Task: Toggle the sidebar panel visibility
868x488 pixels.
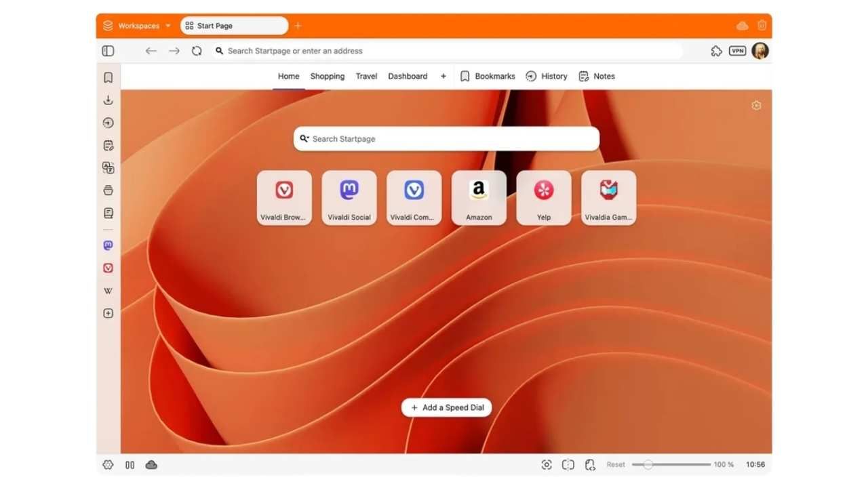Action: (x=108, y=51)
